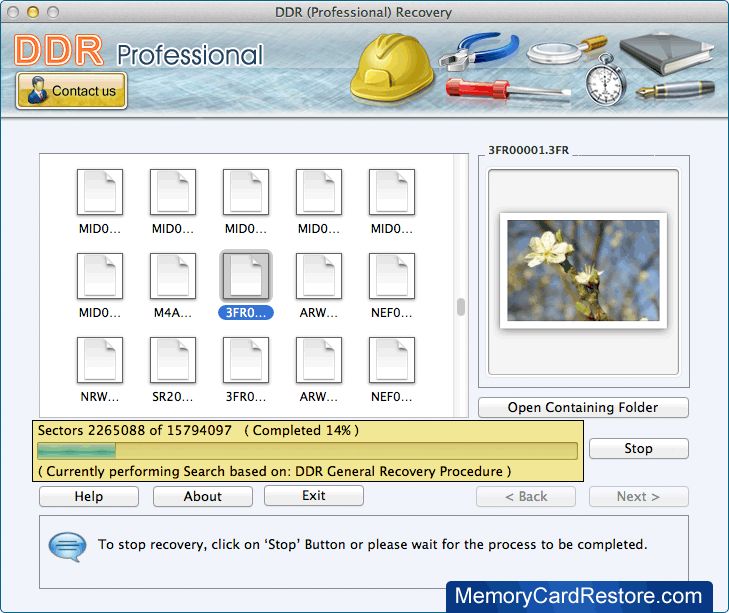Click the yellow minimize window button
729x613 pixels.
(x=33, y=12)
